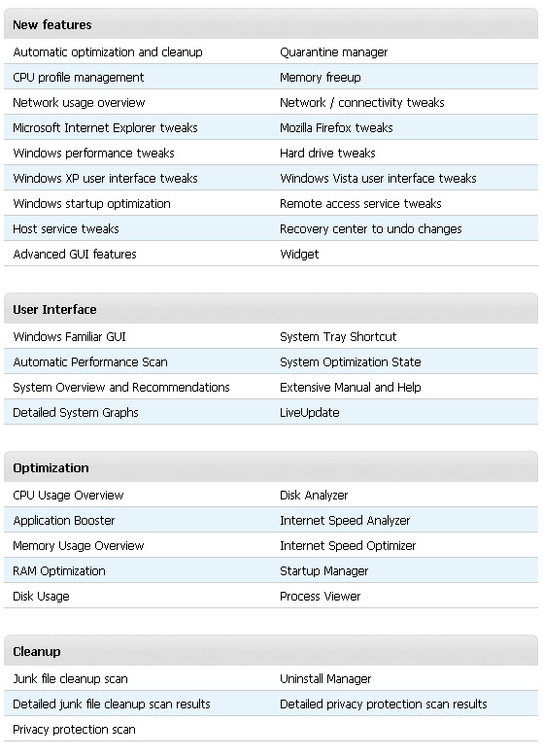Select the LiveUpdate feature
Viewport: 543px width, 756px height.
tap(309, 413)
